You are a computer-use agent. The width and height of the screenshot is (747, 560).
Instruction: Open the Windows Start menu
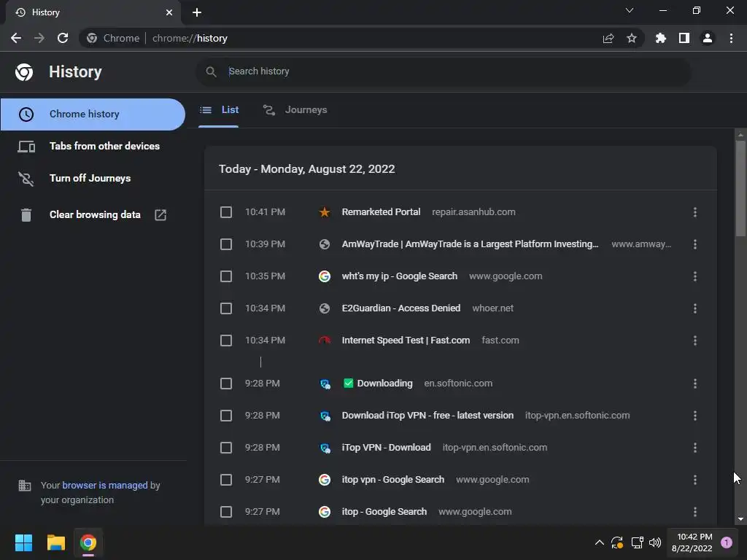click(23, 542)
